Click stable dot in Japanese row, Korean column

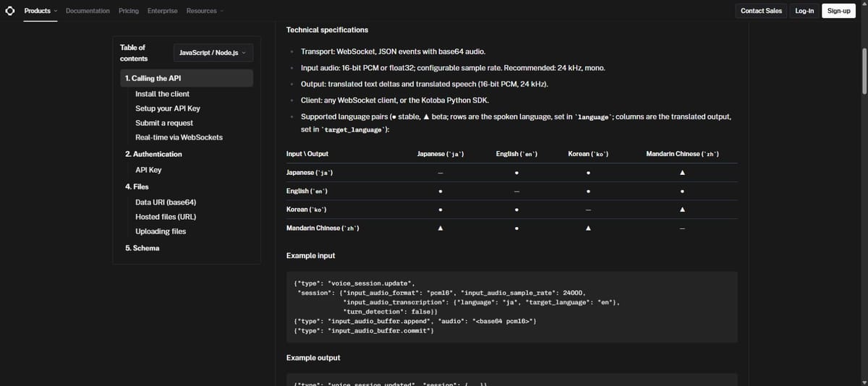coord(588,173)
